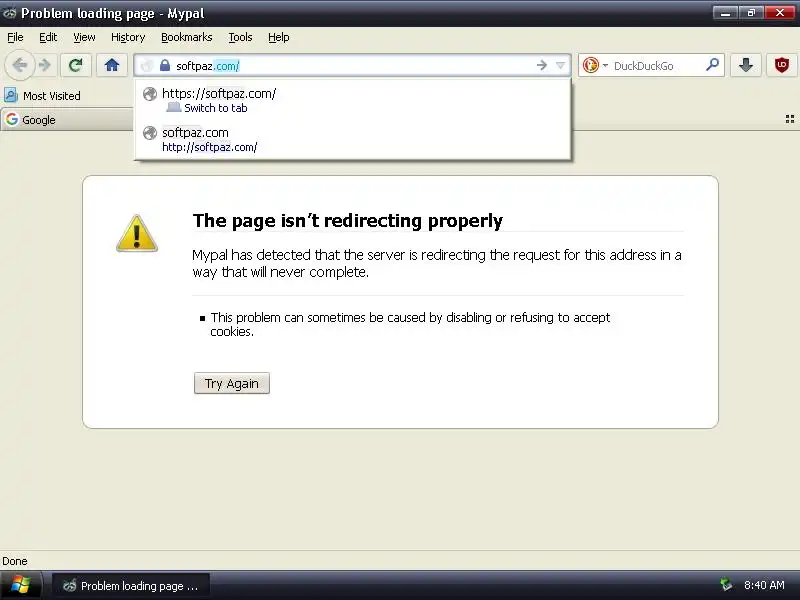The height and width of the screenshot is (600, 800).
Task: Click the yellow warning triangle icon
Action: 137,234
